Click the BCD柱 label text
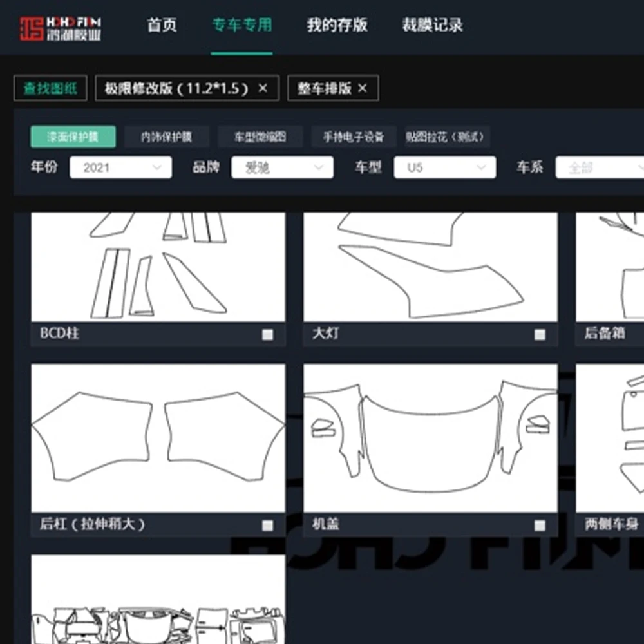 pyautogui.click(x=59, y=333)
